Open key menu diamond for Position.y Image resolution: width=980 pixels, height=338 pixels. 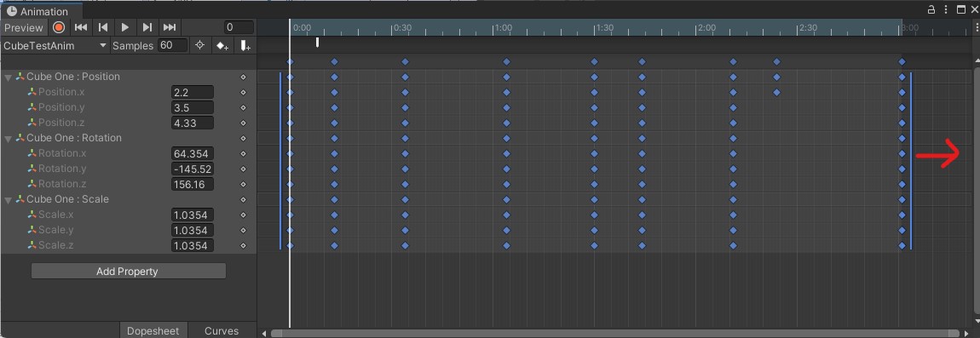(x=244, y=107)
